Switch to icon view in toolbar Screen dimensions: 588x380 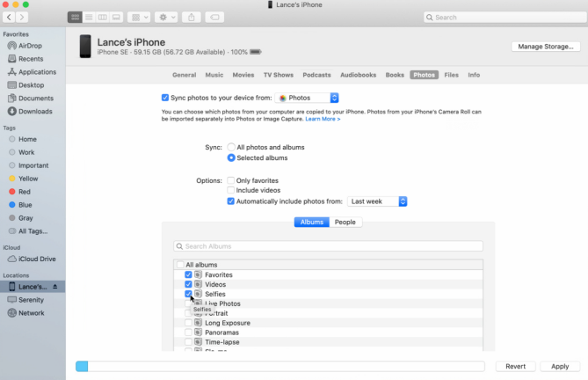pos(75,18)
